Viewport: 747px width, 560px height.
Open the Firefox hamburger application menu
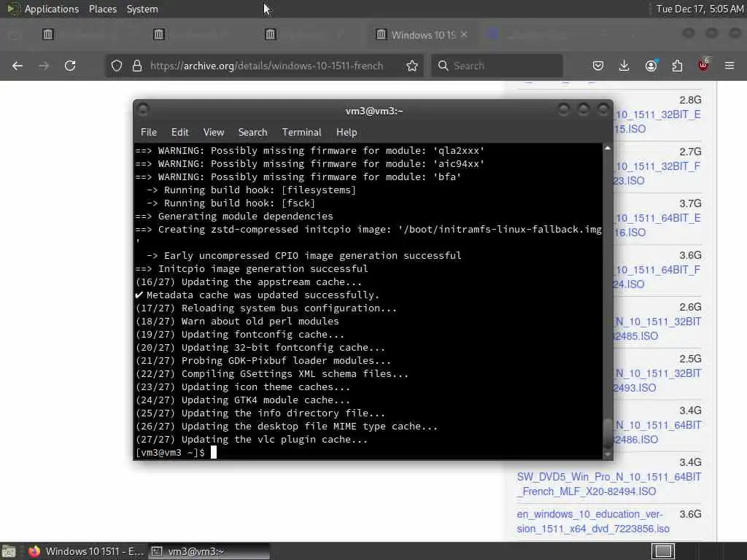729,66
